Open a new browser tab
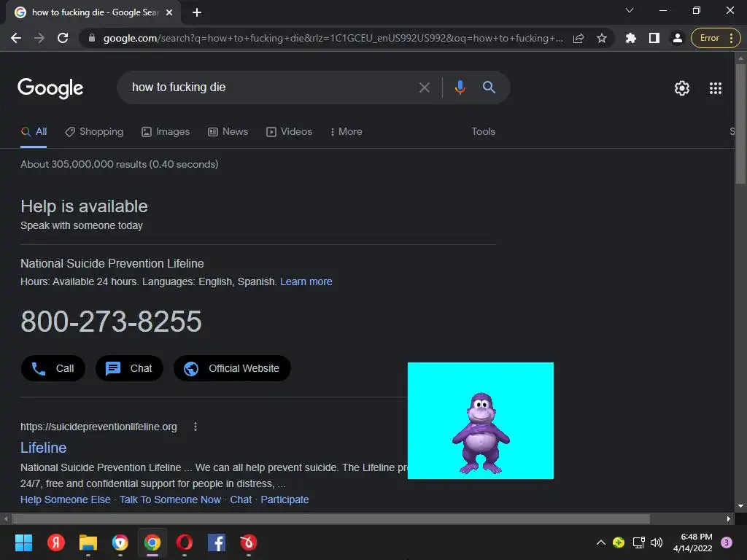Viewport: 747px width, 560px height. 197,12
